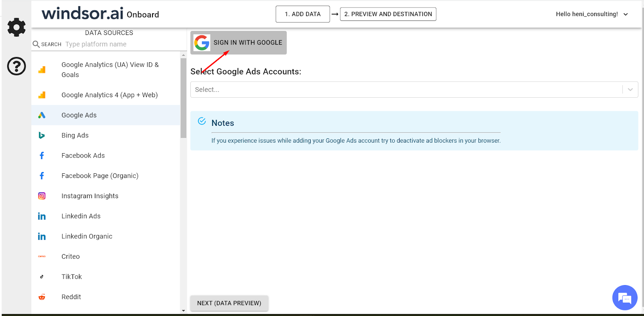Select the Google Ads data source
644x316 pixels.
106,115
